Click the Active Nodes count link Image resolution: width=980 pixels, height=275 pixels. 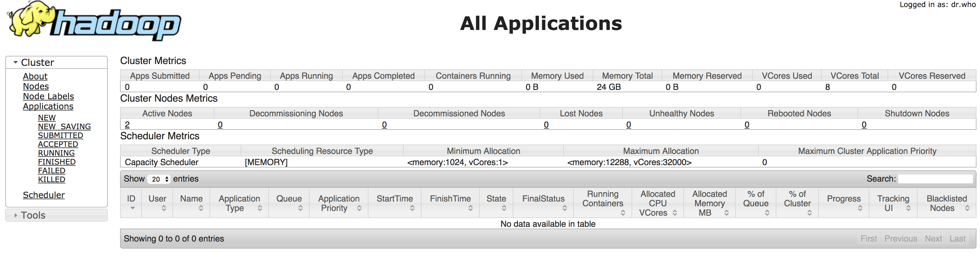coord(127,125)
